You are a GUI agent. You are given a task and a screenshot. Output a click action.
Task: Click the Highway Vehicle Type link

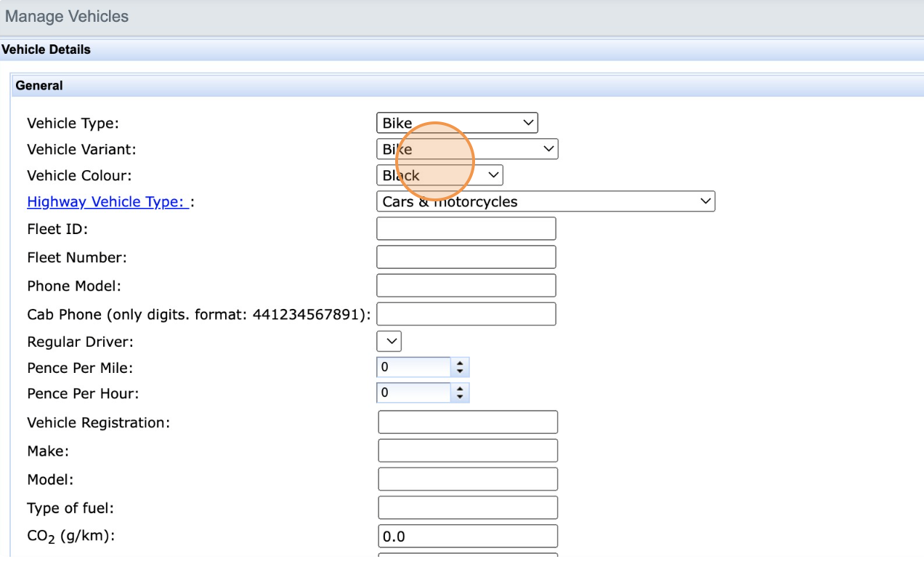tap(108, 202)
